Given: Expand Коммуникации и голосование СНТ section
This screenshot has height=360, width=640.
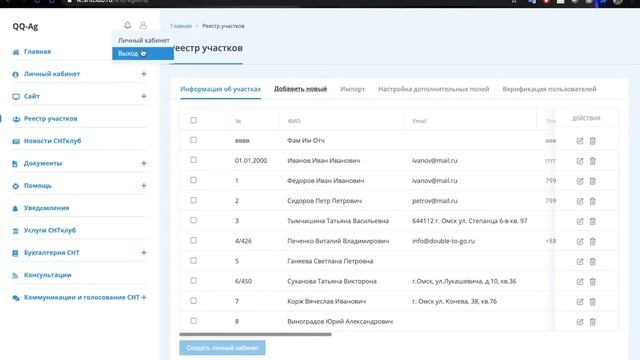Looking at the screenshot, I should pos(144,298).
